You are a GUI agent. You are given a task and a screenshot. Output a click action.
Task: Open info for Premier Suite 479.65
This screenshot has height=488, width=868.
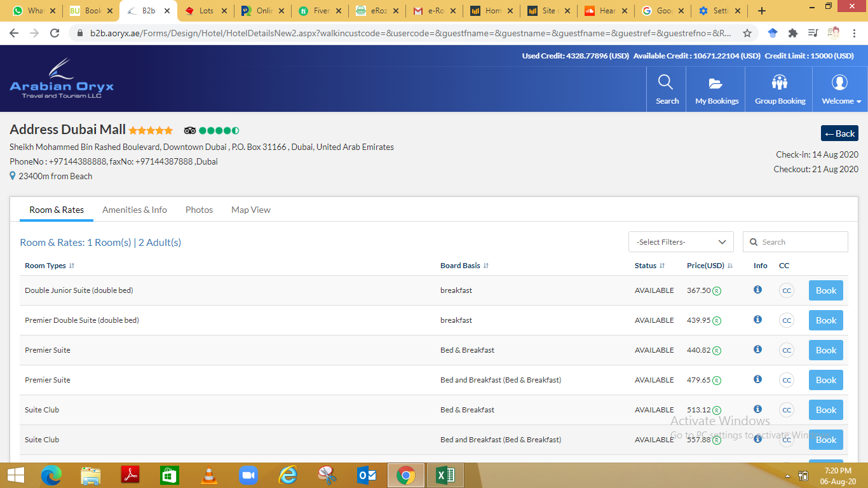tap(757, 379)
